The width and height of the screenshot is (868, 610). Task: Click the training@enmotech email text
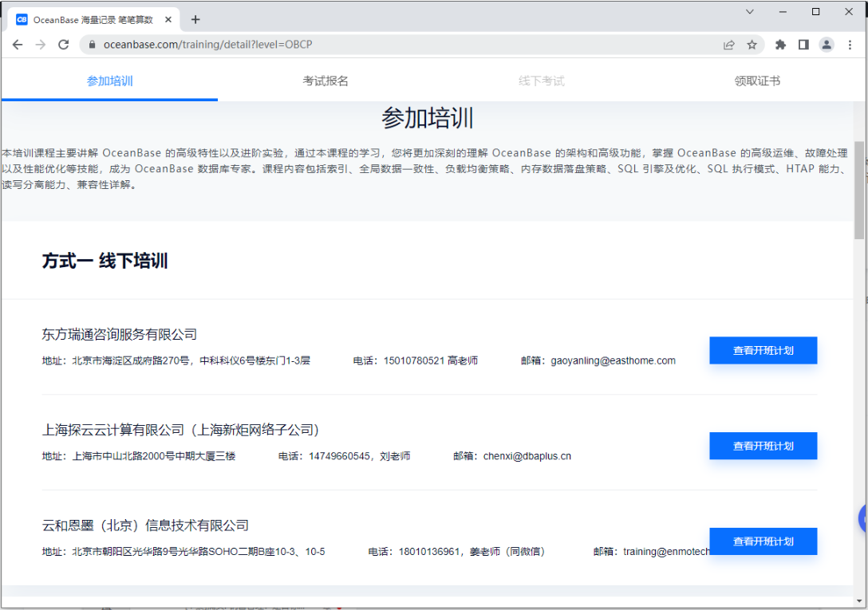tap(666, 552)
